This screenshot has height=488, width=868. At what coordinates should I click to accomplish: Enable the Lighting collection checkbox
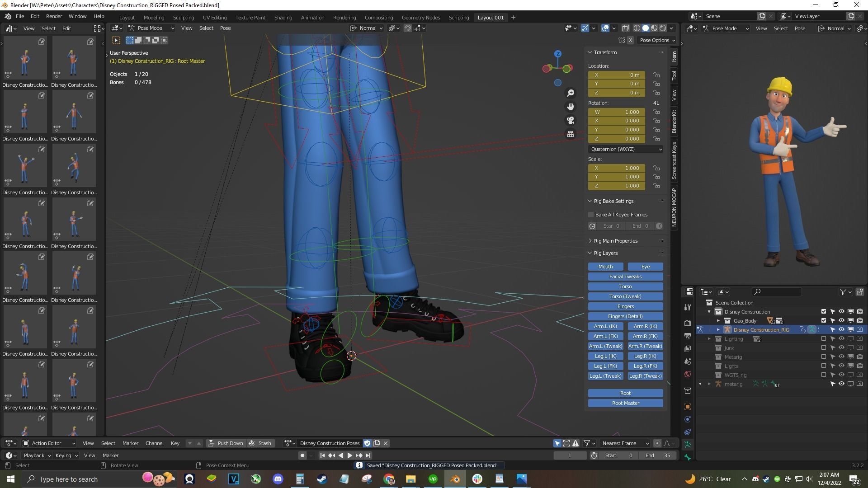coord(823,339)
